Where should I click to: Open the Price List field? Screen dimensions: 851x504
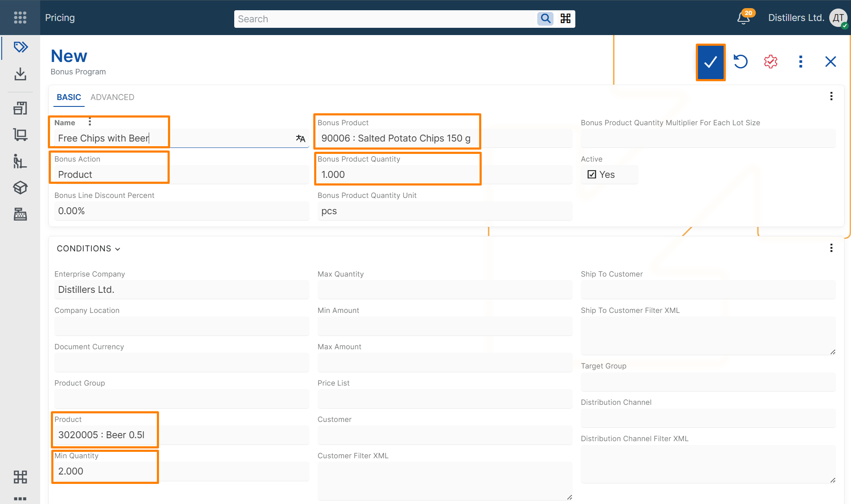[x=445, y=398]
